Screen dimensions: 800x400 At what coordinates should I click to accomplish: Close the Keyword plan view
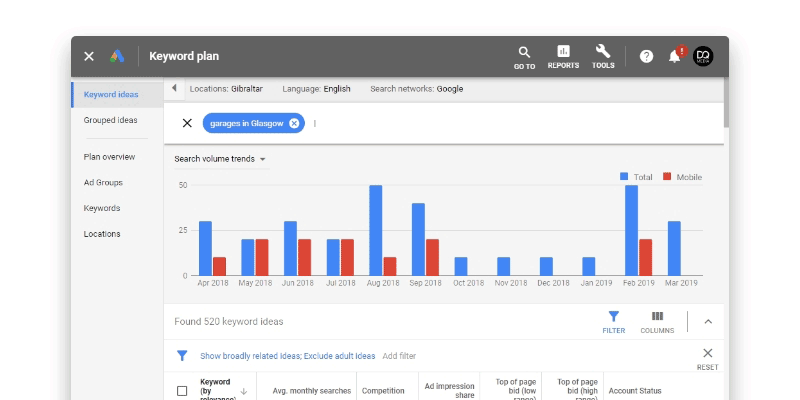click(x=89, y=56)
